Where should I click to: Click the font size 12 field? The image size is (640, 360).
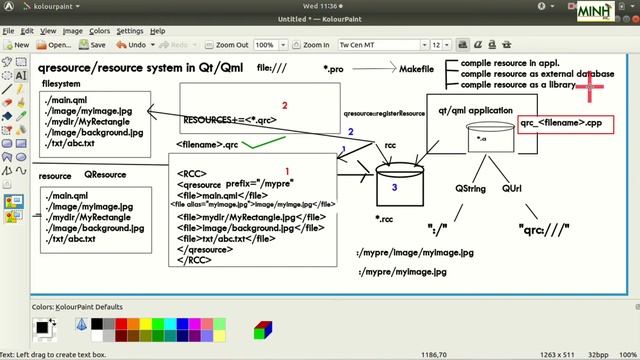point(437,45)
